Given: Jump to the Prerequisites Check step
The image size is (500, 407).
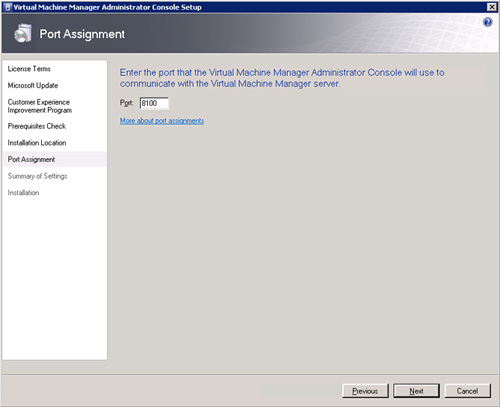Looking at the screenshot, I should (37, 126).
